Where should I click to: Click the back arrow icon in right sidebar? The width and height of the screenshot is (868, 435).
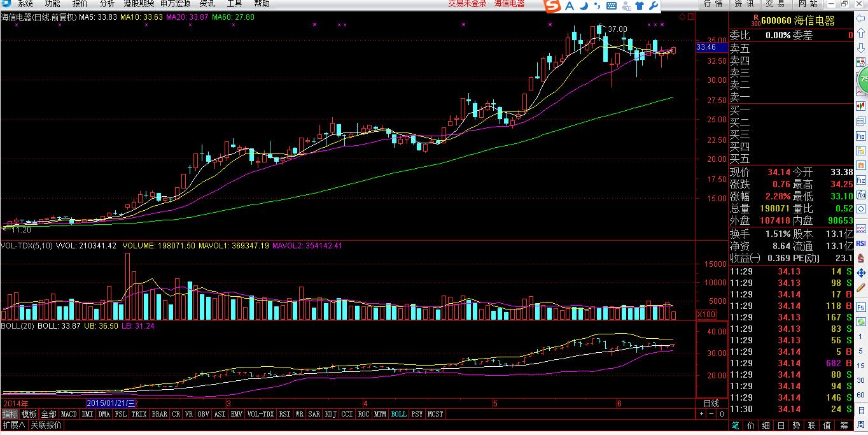(860, 18)
